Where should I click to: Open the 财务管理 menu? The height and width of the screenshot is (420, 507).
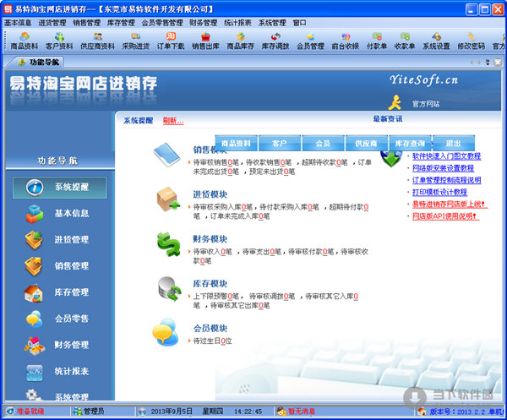[x=204, y=23]
